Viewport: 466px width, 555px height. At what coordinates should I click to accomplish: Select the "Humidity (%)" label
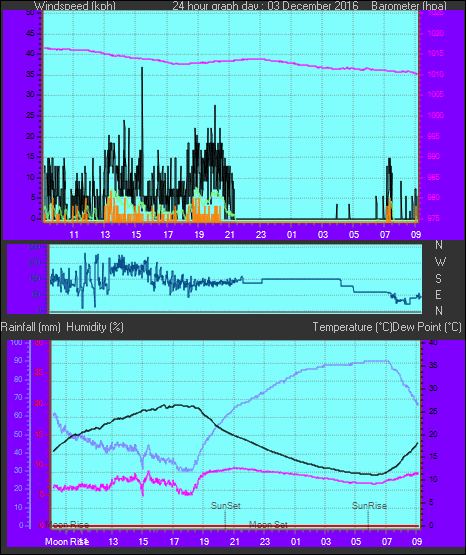click(x=95, y=327)
